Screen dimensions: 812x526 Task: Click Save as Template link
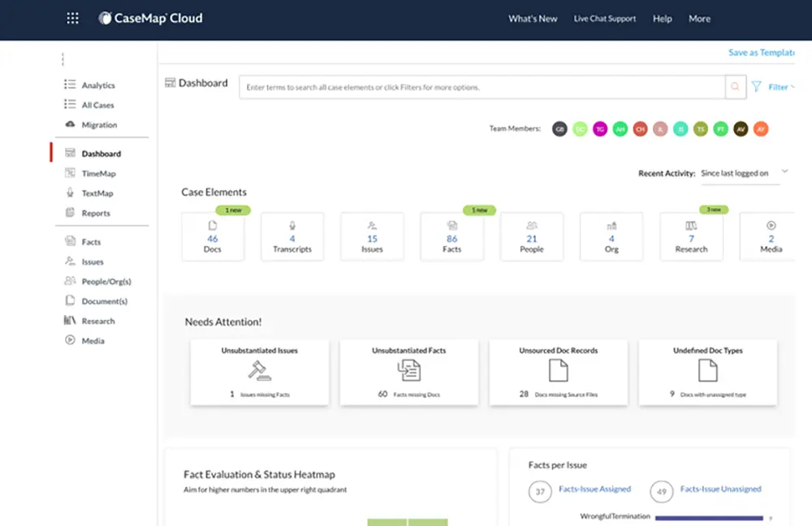tap(761, 53)
